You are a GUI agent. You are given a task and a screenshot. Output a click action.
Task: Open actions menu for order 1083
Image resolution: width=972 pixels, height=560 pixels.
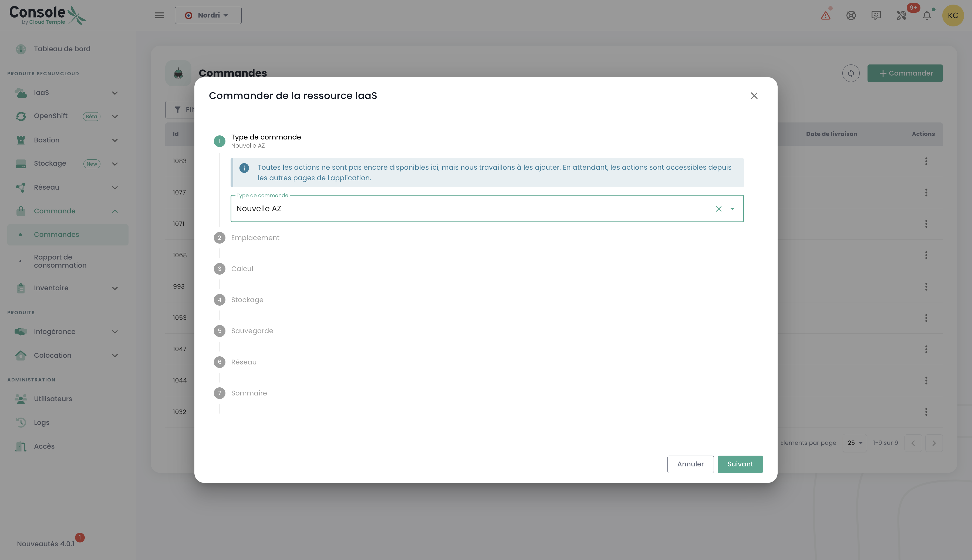click(926, 161)
